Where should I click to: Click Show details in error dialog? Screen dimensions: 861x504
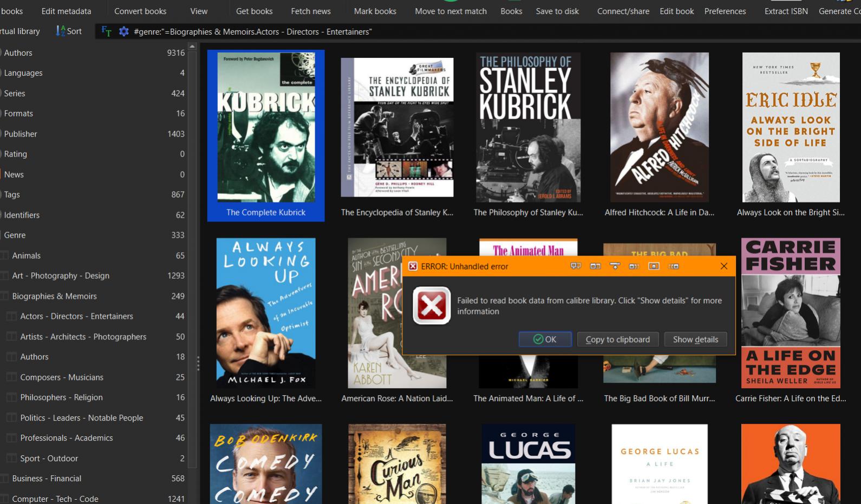695,339
